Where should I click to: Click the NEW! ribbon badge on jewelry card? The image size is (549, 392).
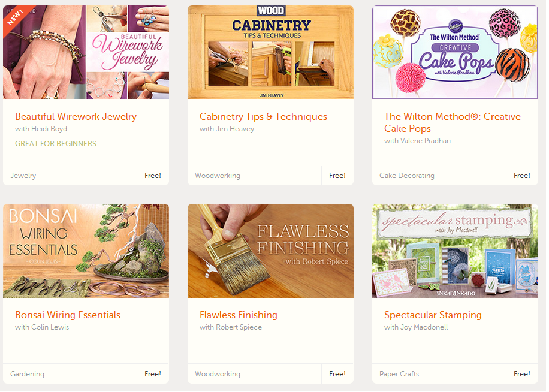click(16, 17)
